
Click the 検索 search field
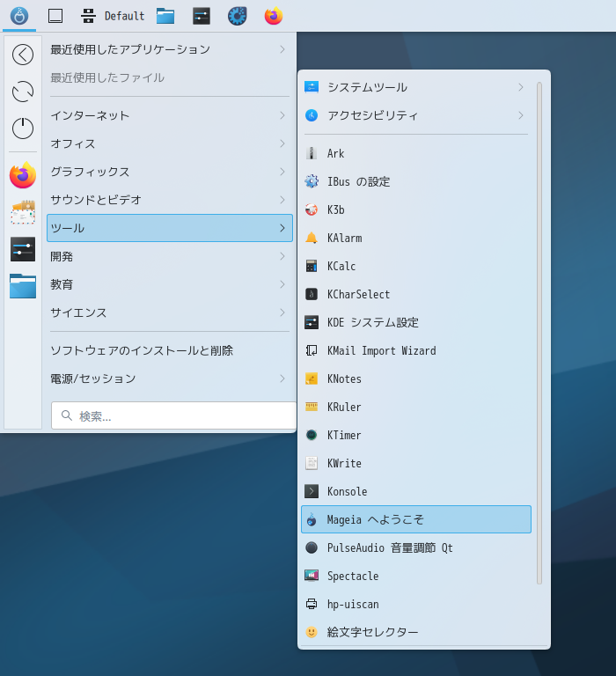[x=173, y=415]
